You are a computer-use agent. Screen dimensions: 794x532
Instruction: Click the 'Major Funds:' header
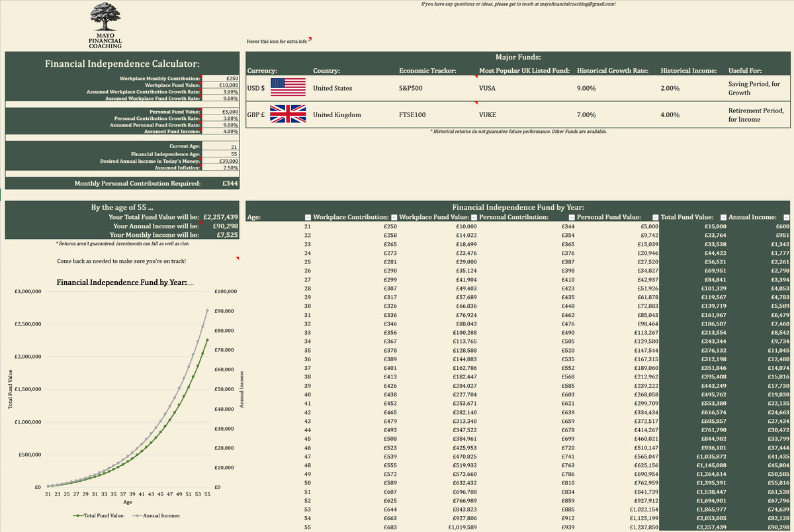[x=519, y=58]
